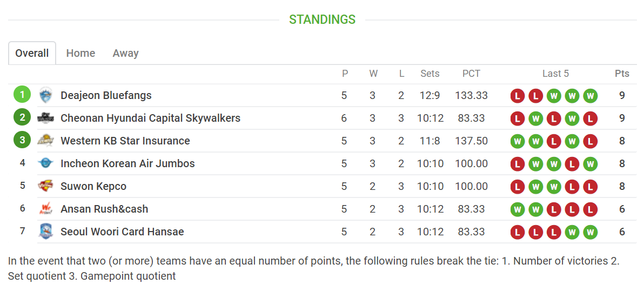Click the Suwon Kepco team logo

[46, 187]
